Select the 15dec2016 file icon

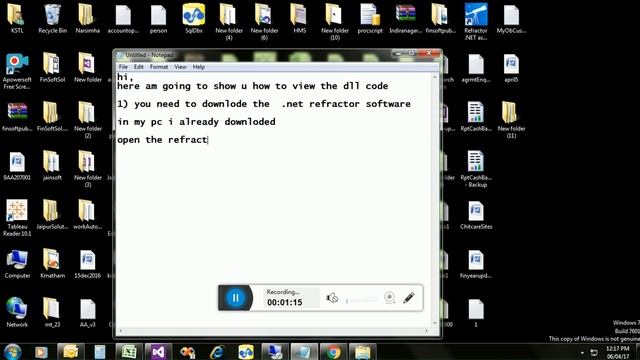click(87, 264)
